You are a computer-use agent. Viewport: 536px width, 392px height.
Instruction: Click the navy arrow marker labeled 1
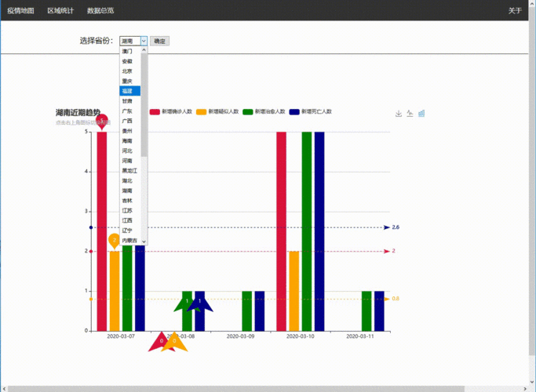click(x=200, y=303)
